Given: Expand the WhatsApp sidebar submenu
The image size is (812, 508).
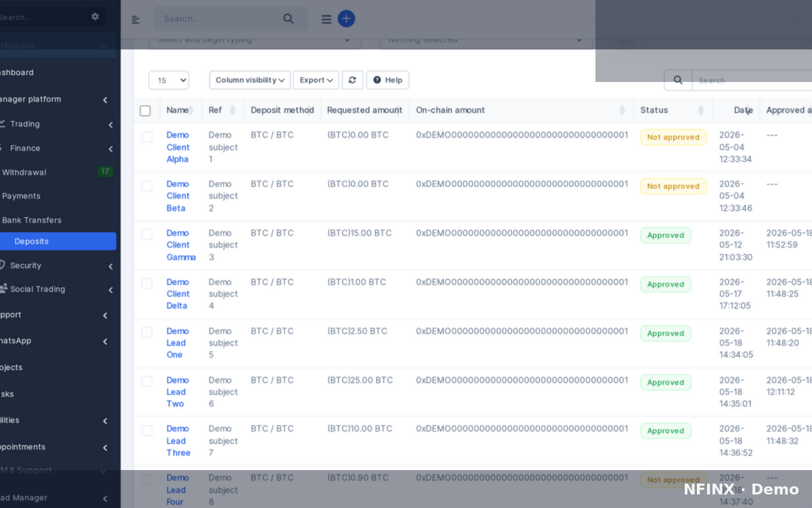Looking at the screenshot, I should (105, 341).
